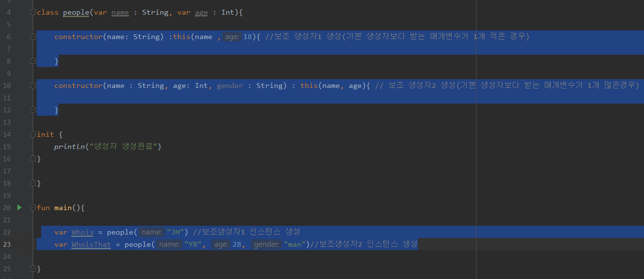644x279 pixels.
Task: Click the 'gender' parameter on line 10
Action: point(230,86)
